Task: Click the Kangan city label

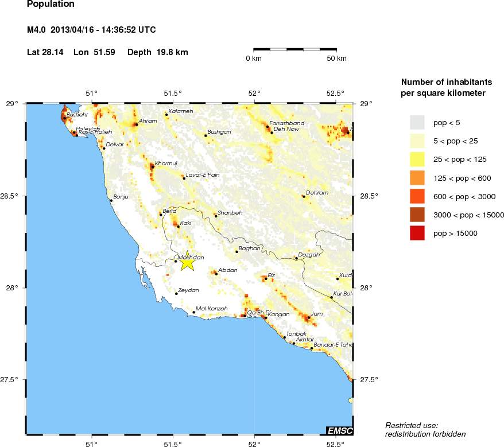Action: 279,314
